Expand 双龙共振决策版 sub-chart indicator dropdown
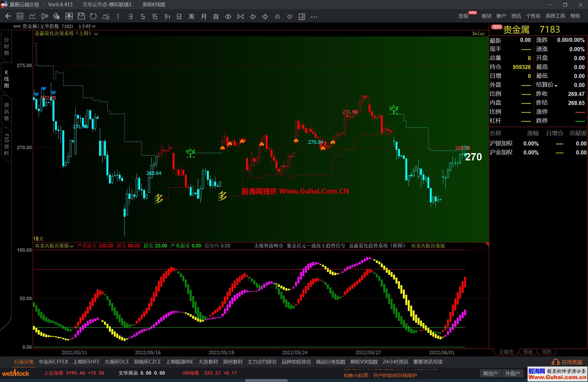Viewport: 588px width, 382px height. (x=72, y=246)
